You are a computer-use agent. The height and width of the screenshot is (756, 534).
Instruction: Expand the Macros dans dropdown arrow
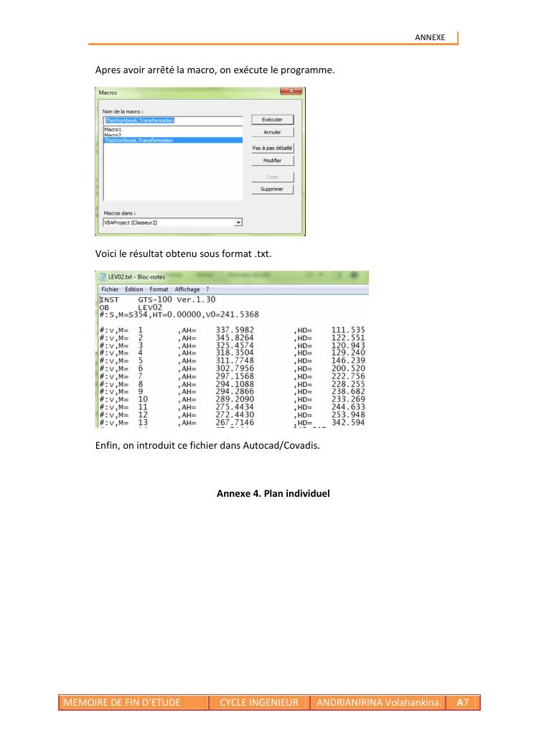click(x=239, y=223)
